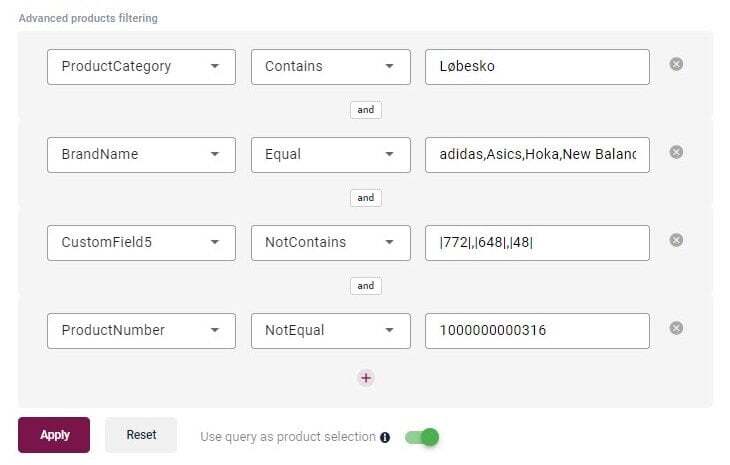Add a new filter row with plus icon

[x=366, y=377]
